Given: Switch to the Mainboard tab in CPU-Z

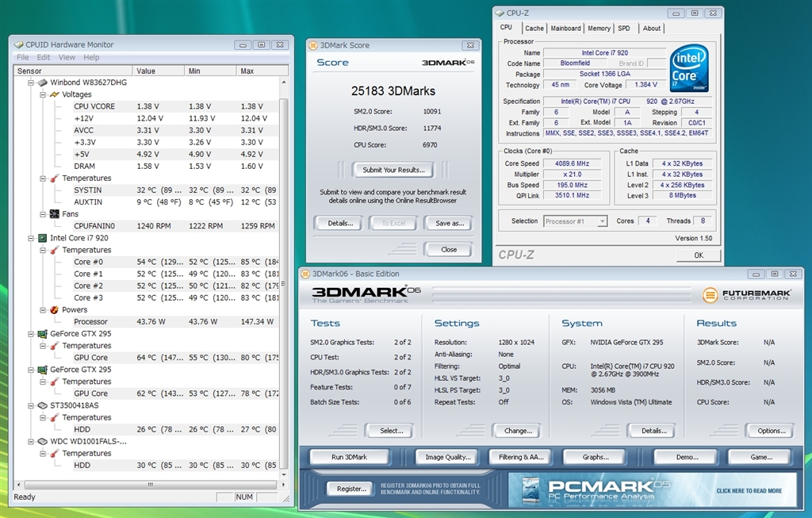Looking at the screenshot, I should pos(565,29).
